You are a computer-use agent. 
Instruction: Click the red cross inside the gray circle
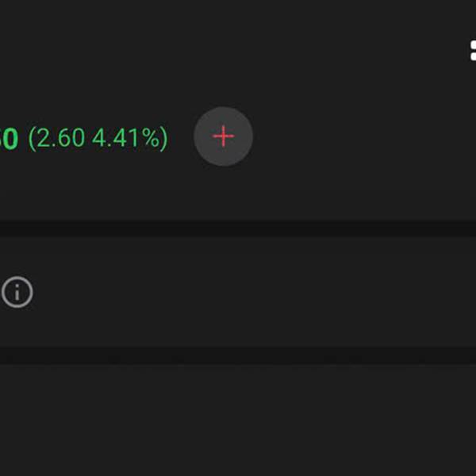[x=223, y=136]
